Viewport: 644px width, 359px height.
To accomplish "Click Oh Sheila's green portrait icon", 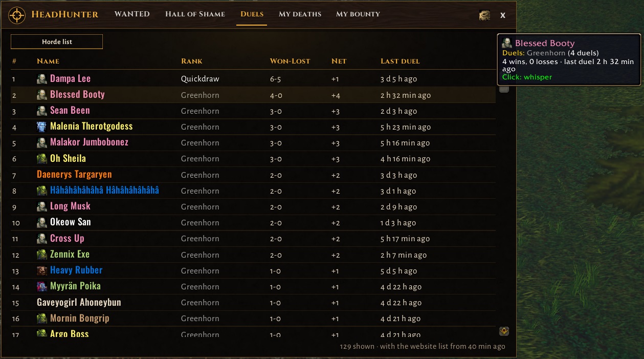I will tap(42, 159).
